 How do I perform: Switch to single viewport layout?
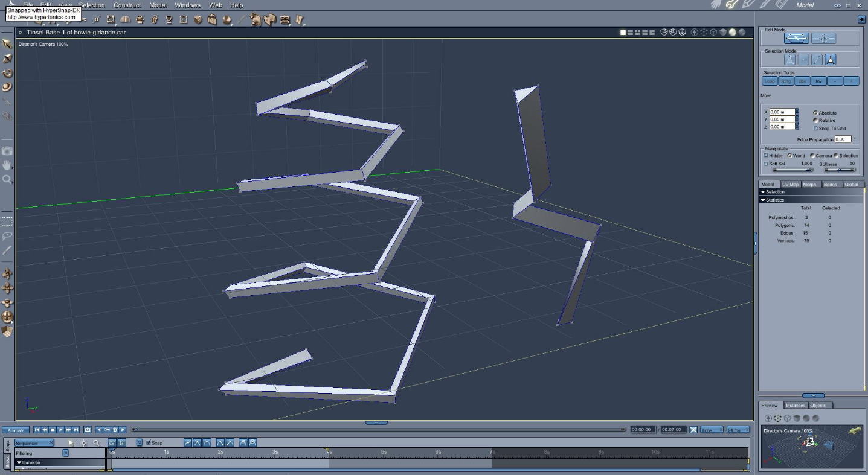pyautogui.click(x=623, y=33)
